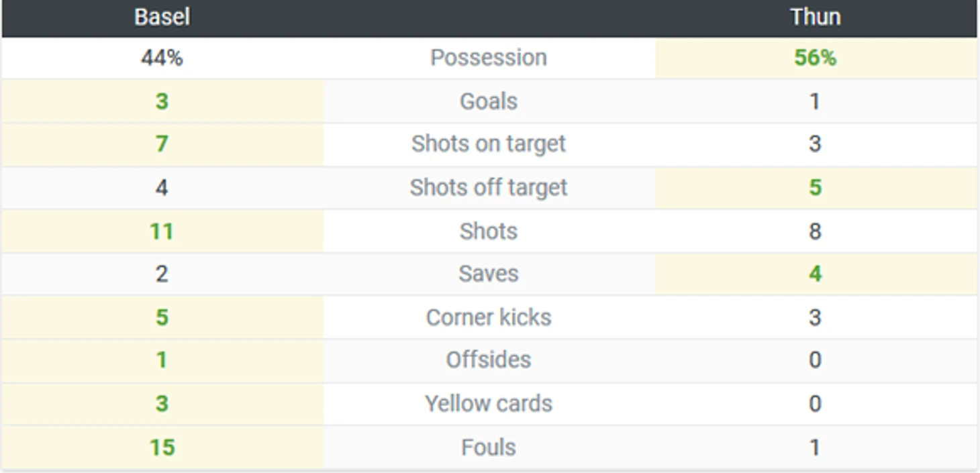Select the Saves row label
The width and height of the screenshot is (980, 473).
(489, 274)
